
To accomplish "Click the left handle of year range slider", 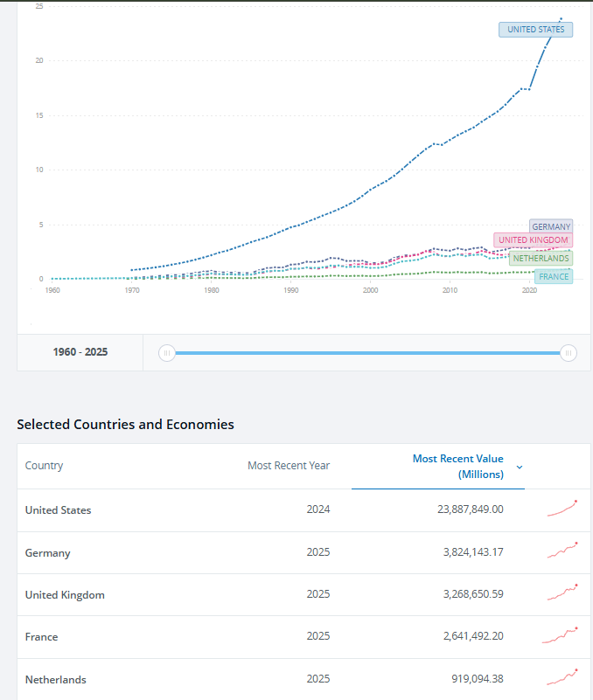I will point(167,353).
